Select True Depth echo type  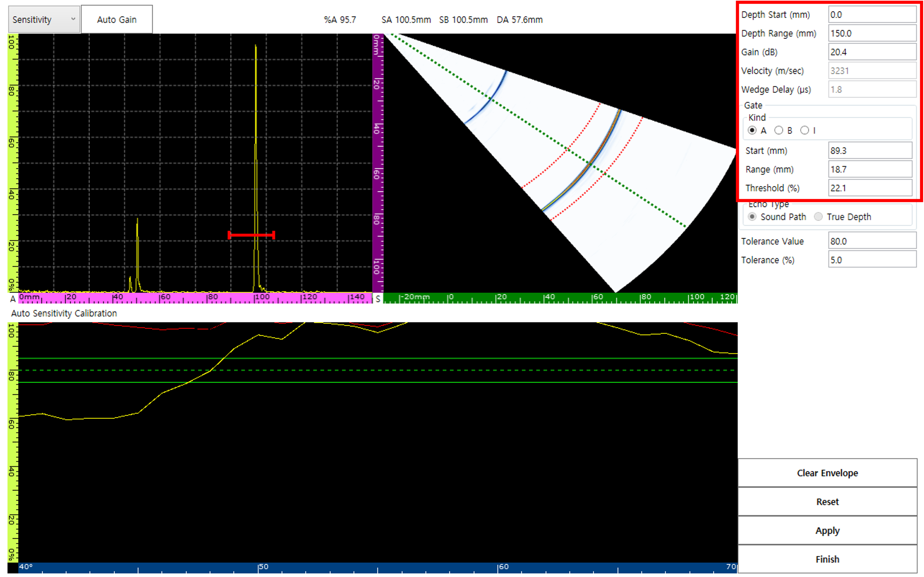pos(818,217)
